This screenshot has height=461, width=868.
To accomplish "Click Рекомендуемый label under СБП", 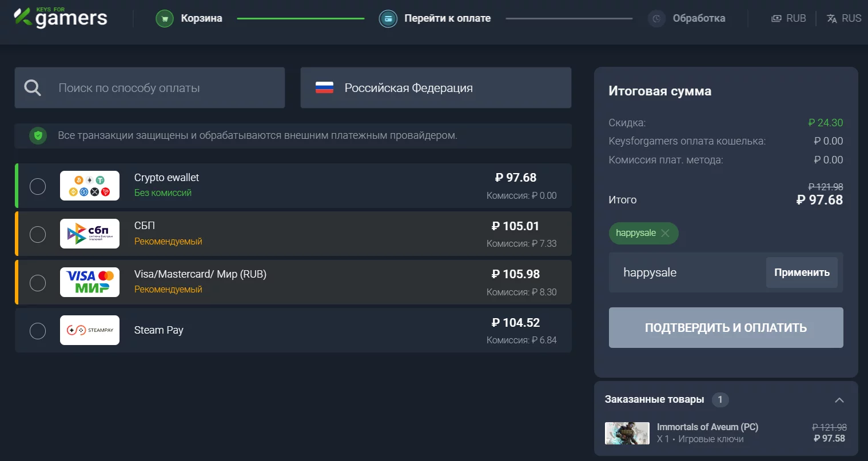I will [x=168, y=242].
